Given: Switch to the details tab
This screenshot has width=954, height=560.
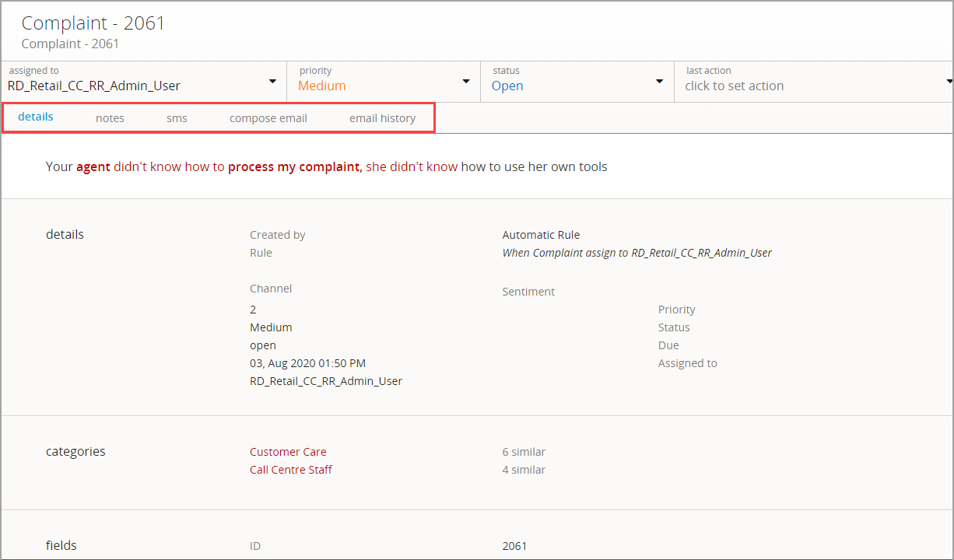Looking at the screenshot, I should coord(36,117).
